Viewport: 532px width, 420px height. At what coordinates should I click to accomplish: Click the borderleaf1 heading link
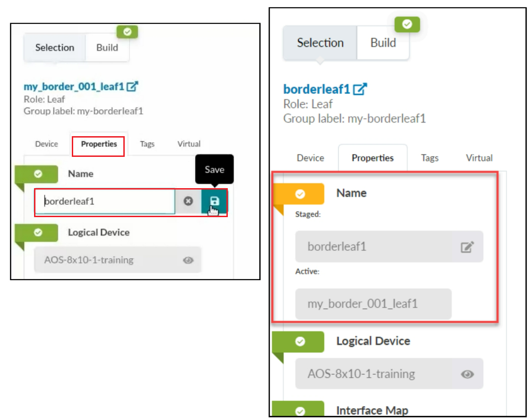tap(317, 89)
